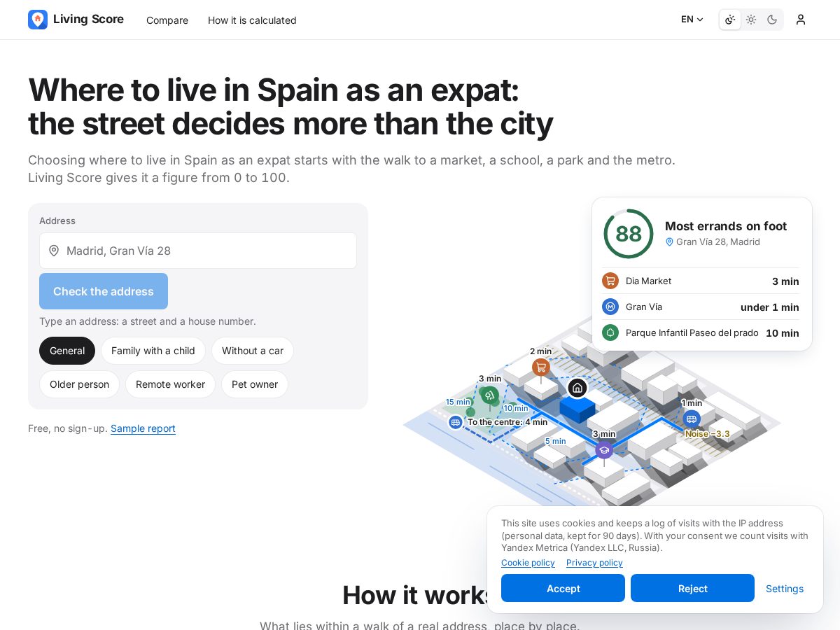Accept cookies
The image size is (840, 630).
(563, 588)
